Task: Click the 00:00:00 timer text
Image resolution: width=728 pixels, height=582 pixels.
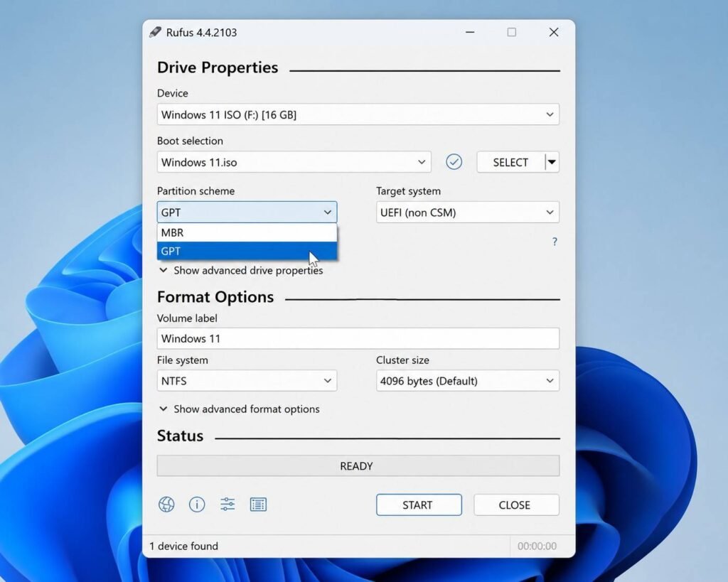Action: (x=537, y=546)
